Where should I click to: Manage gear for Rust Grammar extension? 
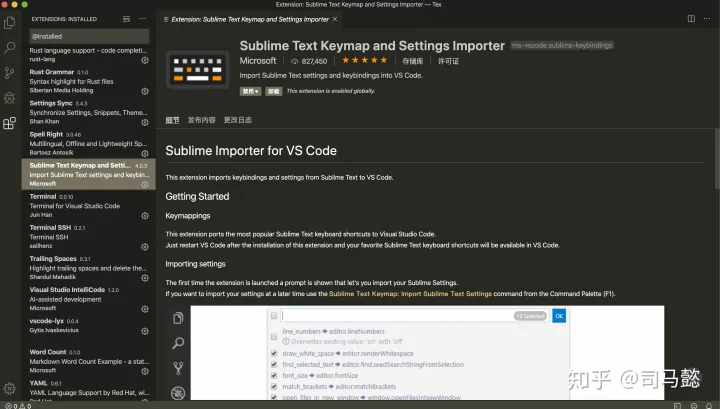coord(145,91)
